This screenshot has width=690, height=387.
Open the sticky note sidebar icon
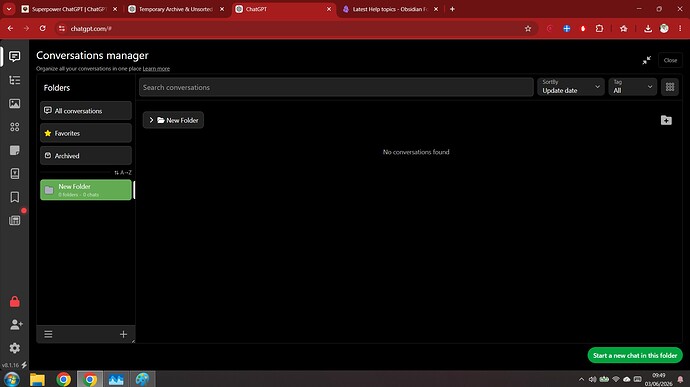tap(15, 150)
